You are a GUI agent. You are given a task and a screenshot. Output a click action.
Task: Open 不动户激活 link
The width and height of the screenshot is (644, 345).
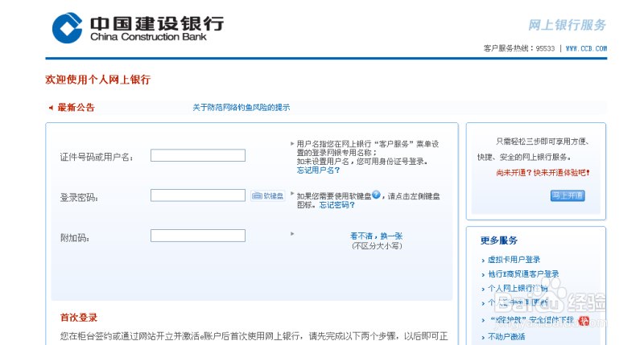506,337
